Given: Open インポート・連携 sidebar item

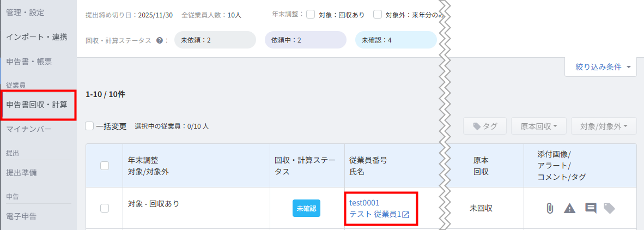Looking at the screenshot, I should click(x=37, y=37).
